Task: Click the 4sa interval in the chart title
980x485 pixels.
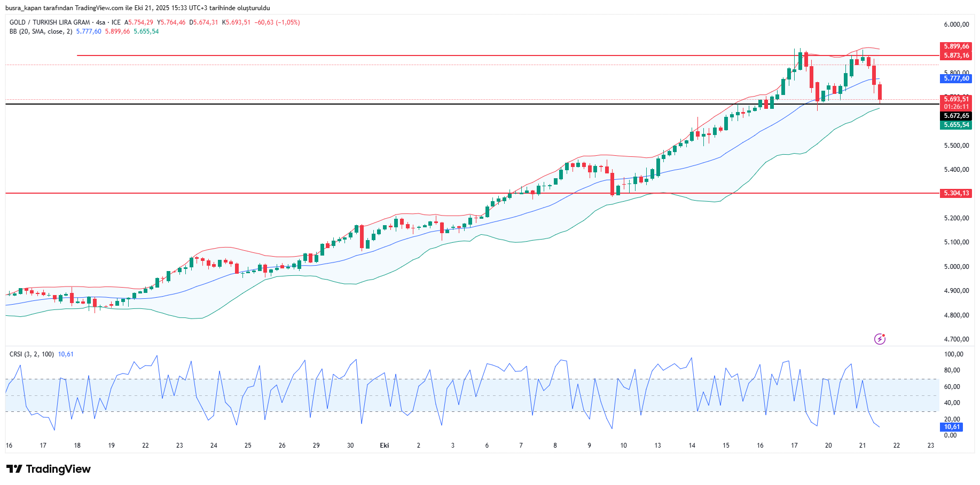Action: pyautogui.click(x=100, y=22)
